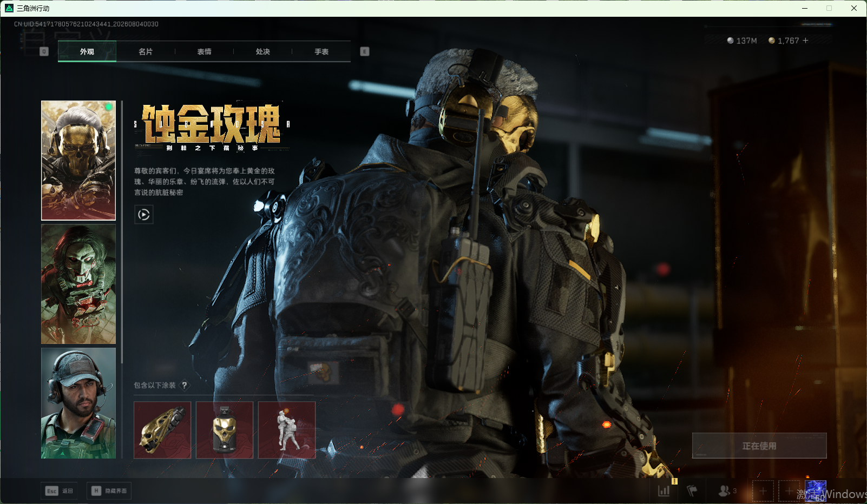Image resolution: width=867 pixels, height=504 pixels.
Task: Click the H 隐藏界面 hide interface button
Action: pyautogui.click(x=109, y=491)
